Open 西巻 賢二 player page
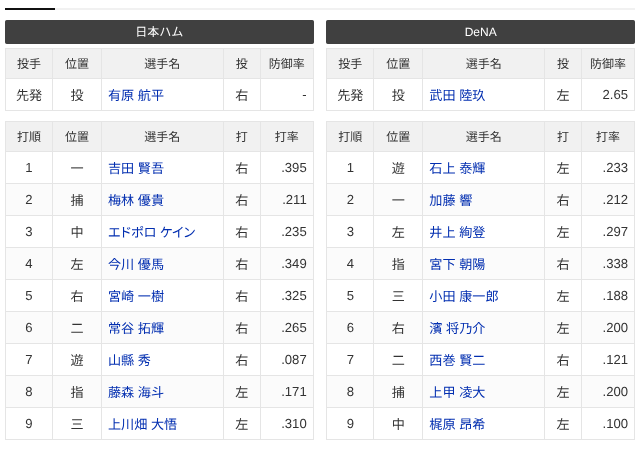This screenshot has height=451, width=640. [457, 360]
